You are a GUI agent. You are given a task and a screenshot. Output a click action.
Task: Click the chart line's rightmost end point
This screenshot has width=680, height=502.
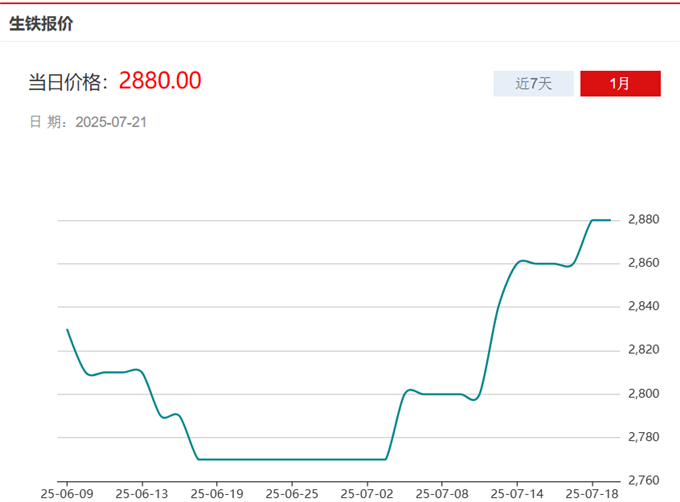[x=610, y=220]
